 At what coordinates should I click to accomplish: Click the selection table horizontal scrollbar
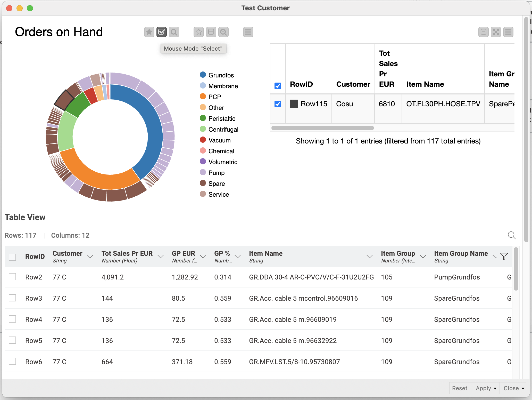[322, 128]
